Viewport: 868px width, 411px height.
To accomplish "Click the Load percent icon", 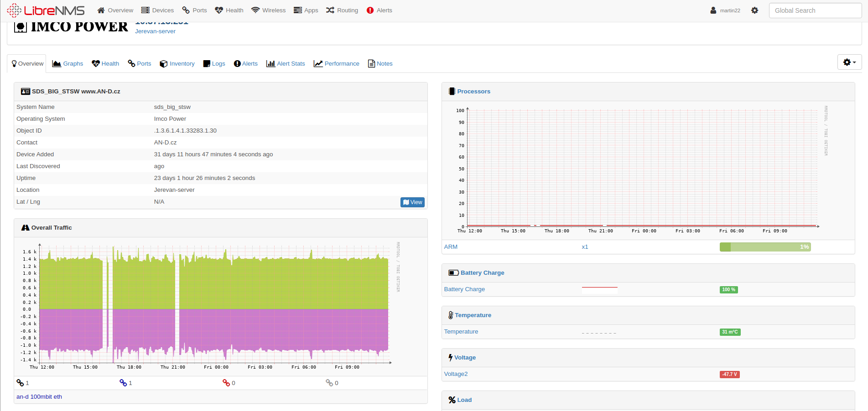I will click(x=452, y=400).
